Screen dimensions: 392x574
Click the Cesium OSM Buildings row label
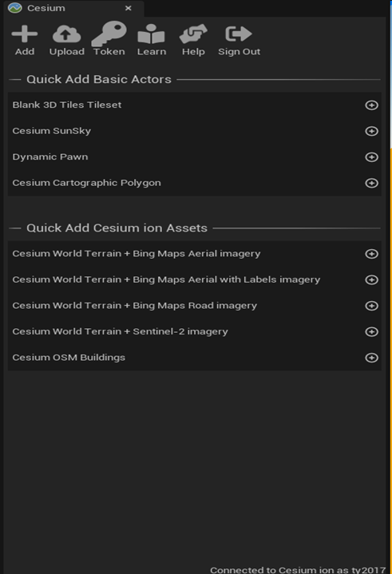point(69,358)
